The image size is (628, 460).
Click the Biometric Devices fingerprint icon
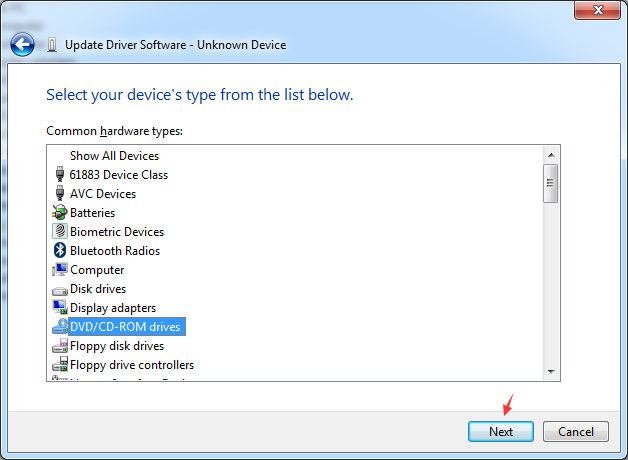tap(59, 232)
